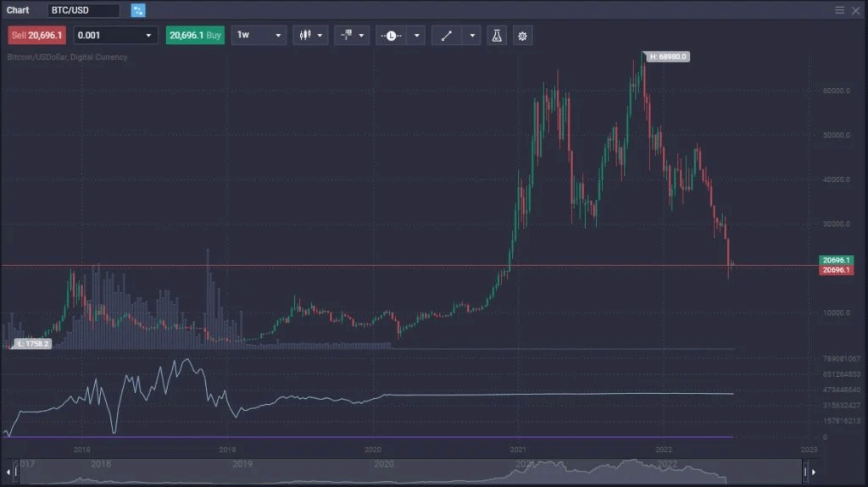Click the left arrow of the timeline scrollbar
The width and height of the screenshot is (868, 487).
(8, 472)
